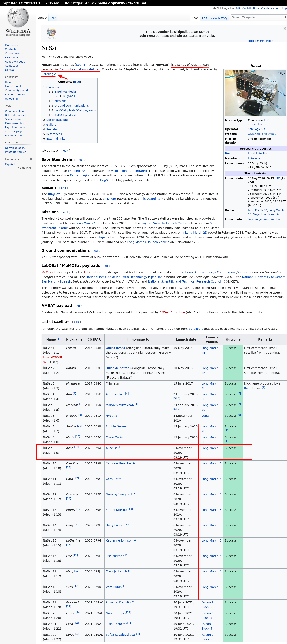287x644 pixels.
Task: Open Alice Ball link in ÑuSat 9 row
Action: point(112,448)
